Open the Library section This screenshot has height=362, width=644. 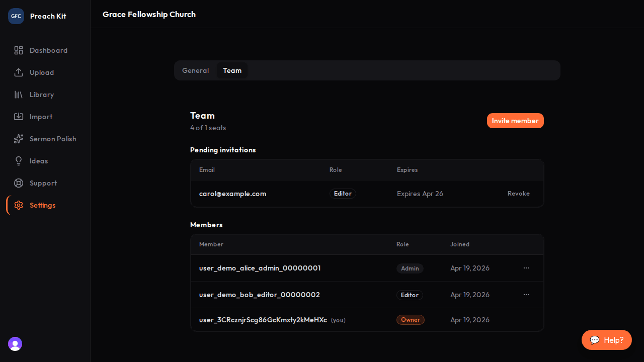click(x=42, y=95)
